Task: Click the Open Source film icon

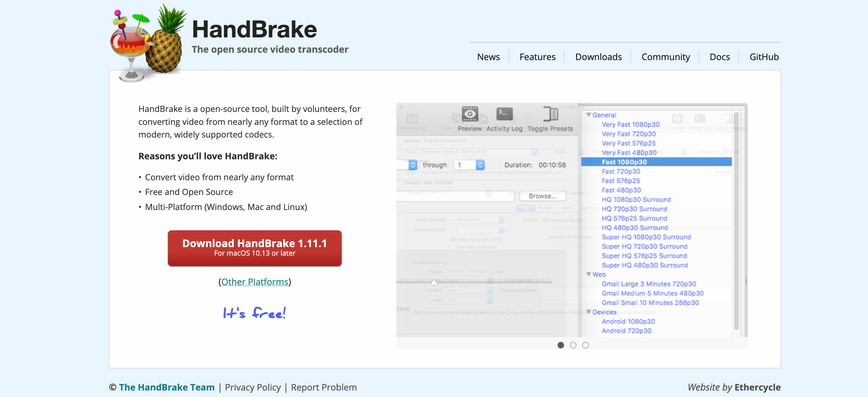Action: coord(412,119)
